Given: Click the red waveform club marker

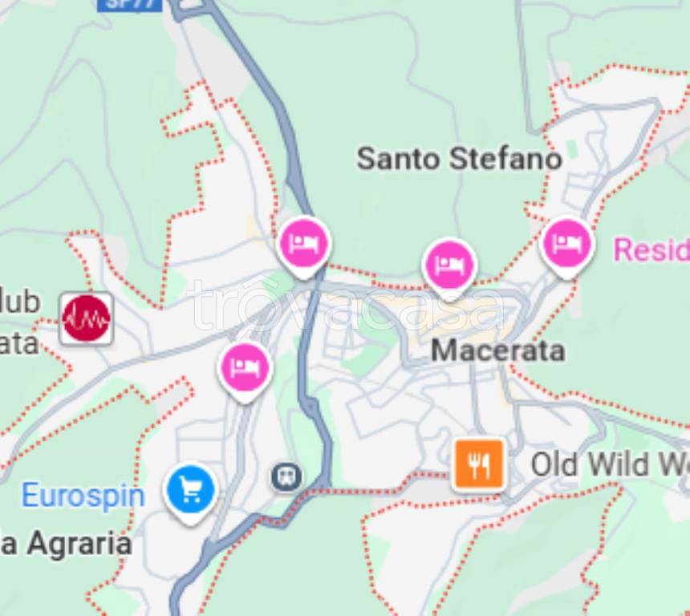Looking at the screenshot, I should pos(87,318).
